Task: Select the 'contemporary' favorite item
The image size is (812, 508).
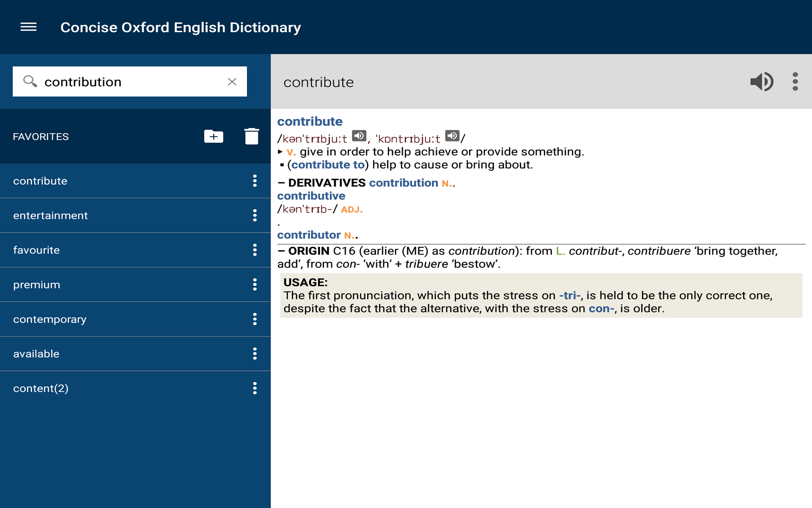Action: coord(49,319)
